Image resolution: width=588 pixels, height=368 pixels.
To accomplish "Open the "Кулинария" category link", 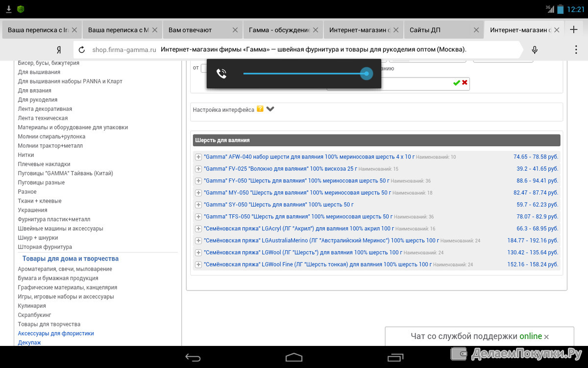I will point(32,306).
